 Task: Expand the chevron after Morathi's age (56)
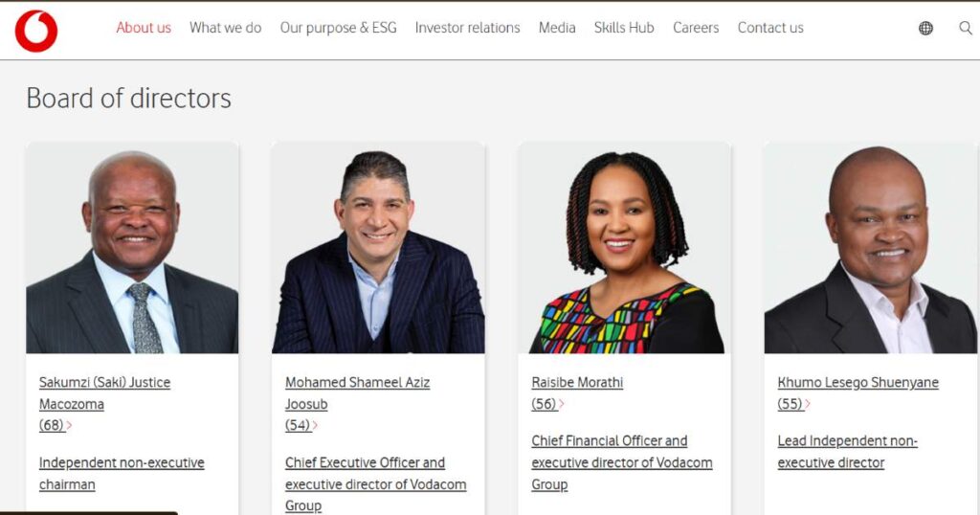pyautogui.click(x=561, y=404)
